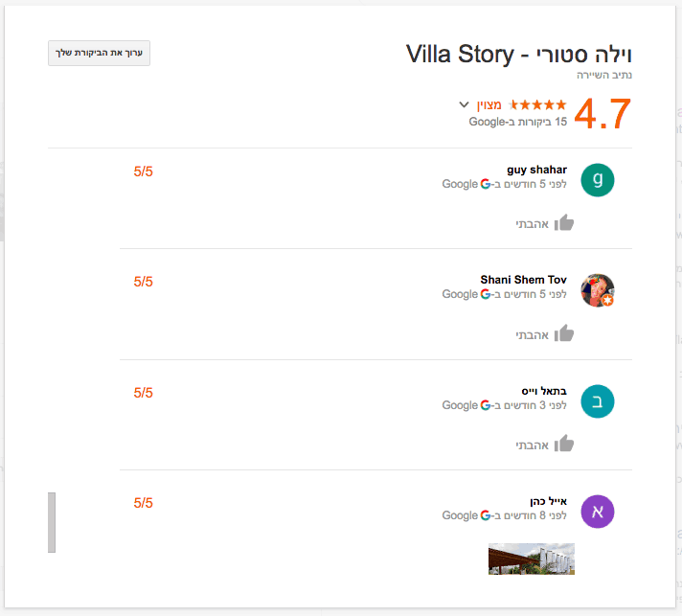682x616 pixels.
Task: Click the teal ב avatar icon
Action: pyautogui.click(x=598, y=401)
